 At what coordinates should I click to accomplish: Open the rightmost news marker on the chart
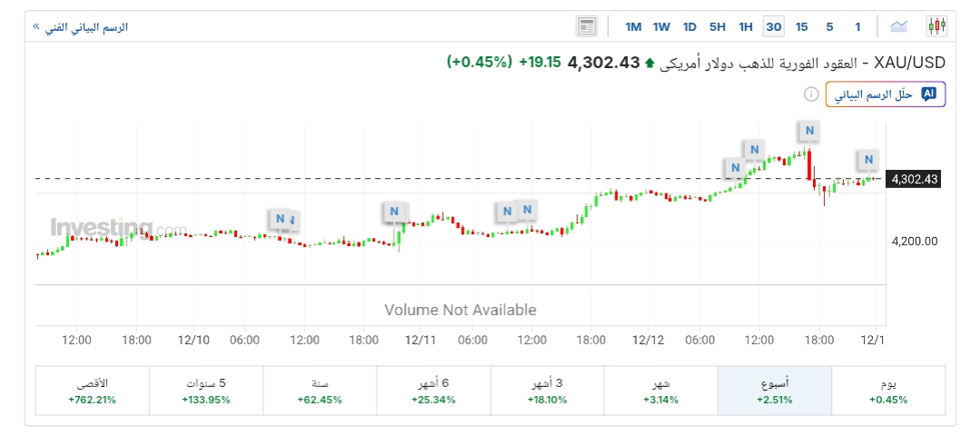pos(868,160)
